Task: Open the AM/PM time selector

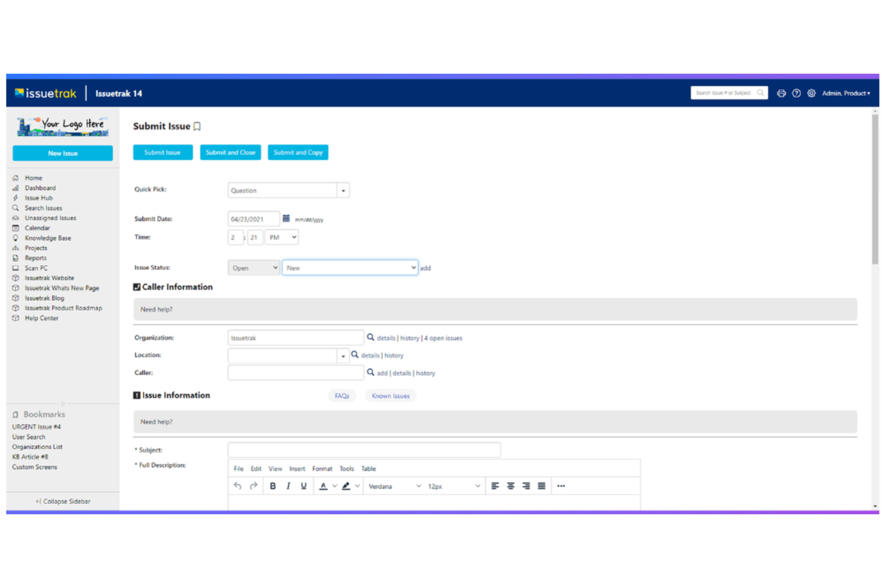Action: click(281, 237)
